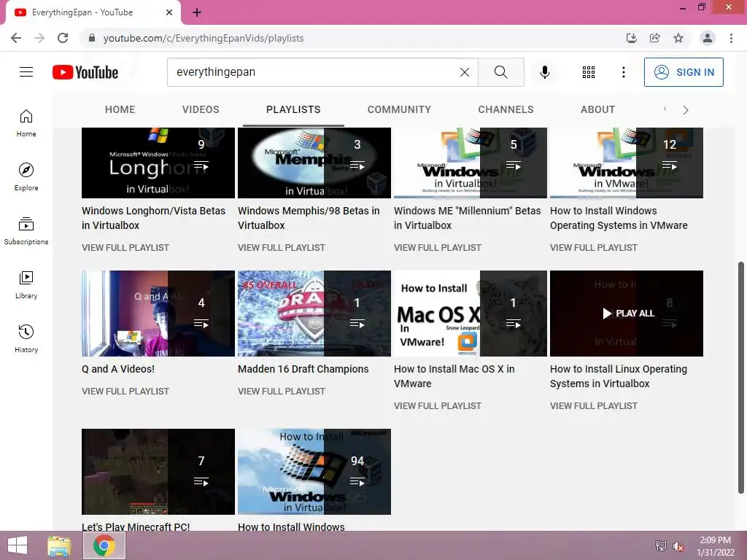Click the share page icon in address bar

[x=654, y=38]
